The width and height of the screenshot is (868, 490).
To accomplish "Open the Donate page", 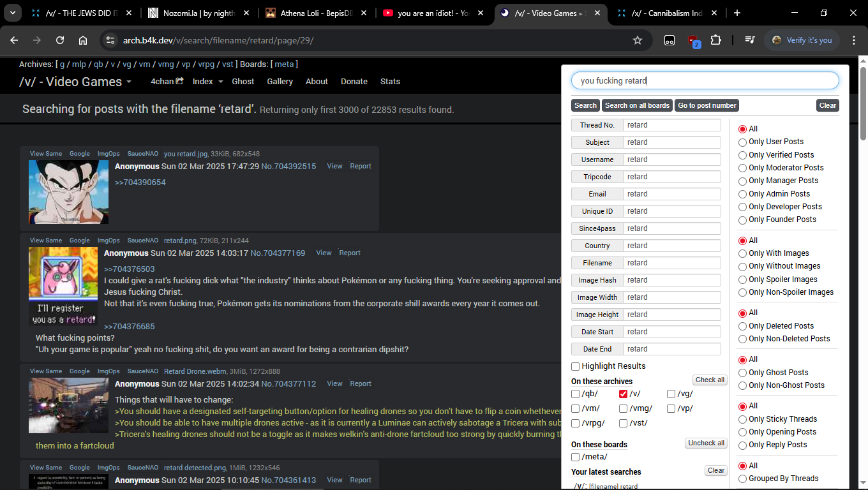I will click(x=354, y=82).
